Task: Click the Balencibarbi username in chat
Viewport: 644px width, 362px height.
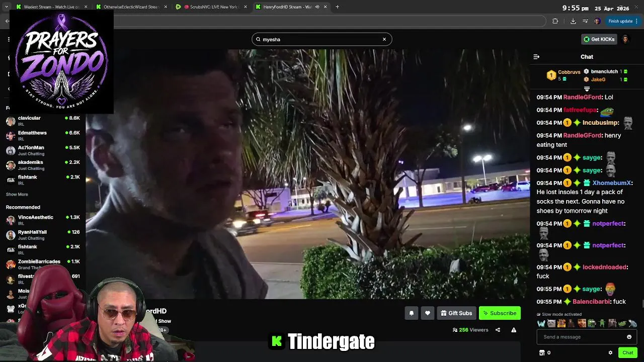Action: click(x=592, y=302)
